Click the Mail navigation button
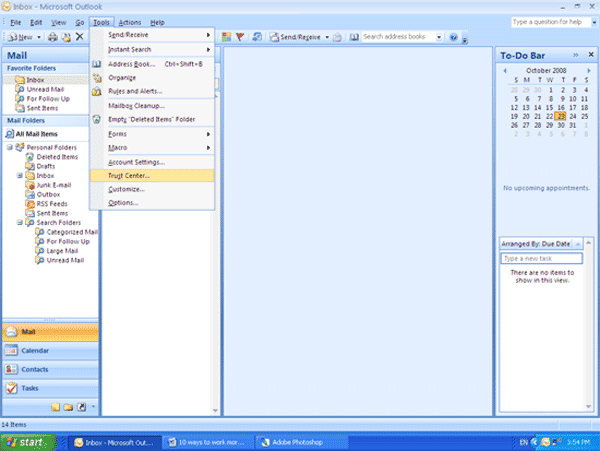Image resolution: width=600 pixels, height=451 pixels. tap(50, 332)
